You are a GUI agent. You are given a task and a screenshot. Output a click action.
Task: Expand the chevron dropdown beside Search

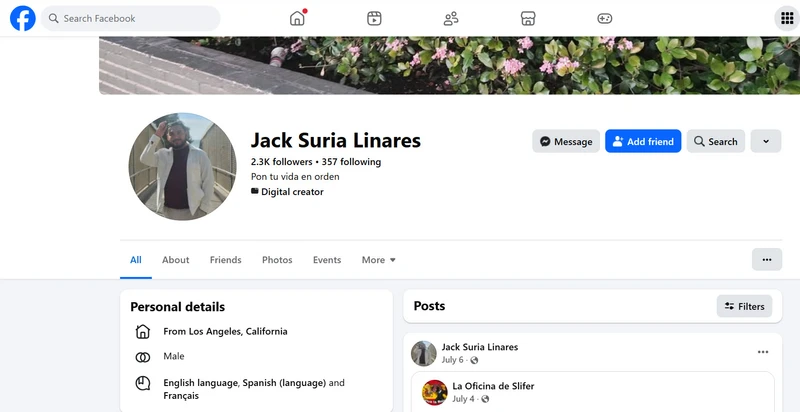pos(766,141)
